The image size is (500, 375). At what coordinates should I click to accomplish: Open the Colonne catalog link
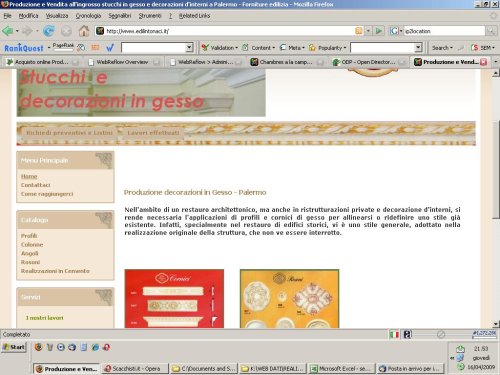pyautogui.click(x=32, y=244)
